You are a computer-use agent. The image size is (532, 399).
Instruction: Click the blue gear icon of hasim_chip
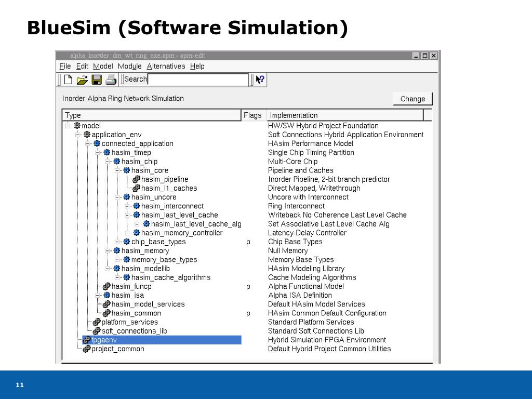click(116, 161)
